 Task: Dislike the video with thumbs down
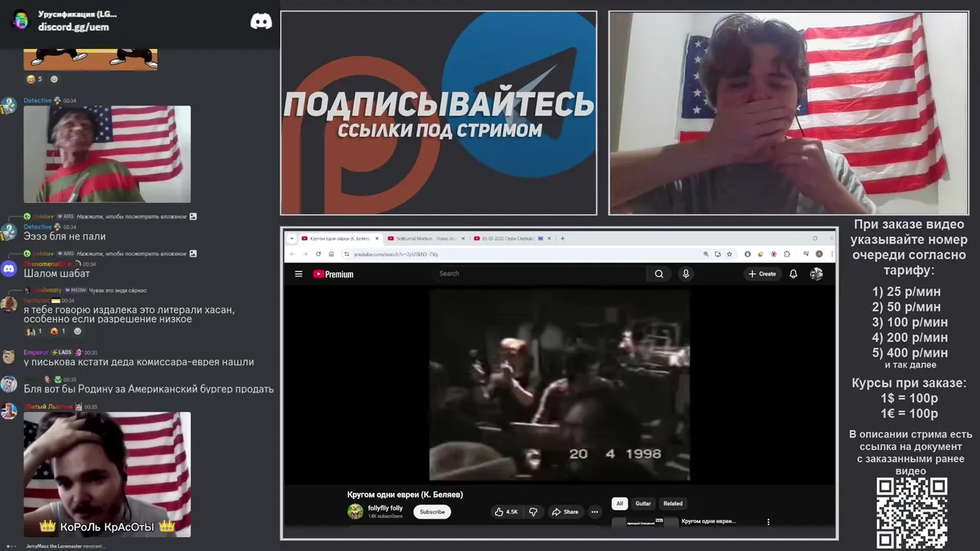point(534,512)
